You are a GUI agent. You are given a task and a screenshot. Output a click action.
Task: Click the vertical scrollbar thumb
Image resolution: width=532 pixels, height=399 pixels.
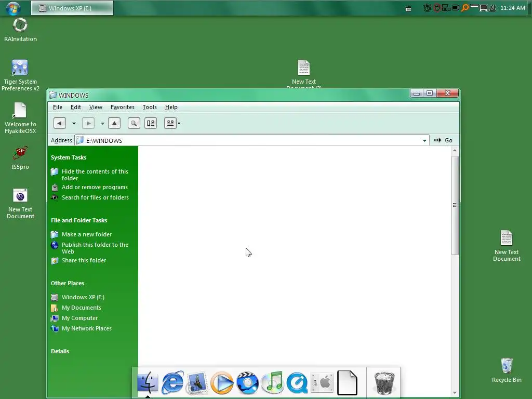[455, 205]
